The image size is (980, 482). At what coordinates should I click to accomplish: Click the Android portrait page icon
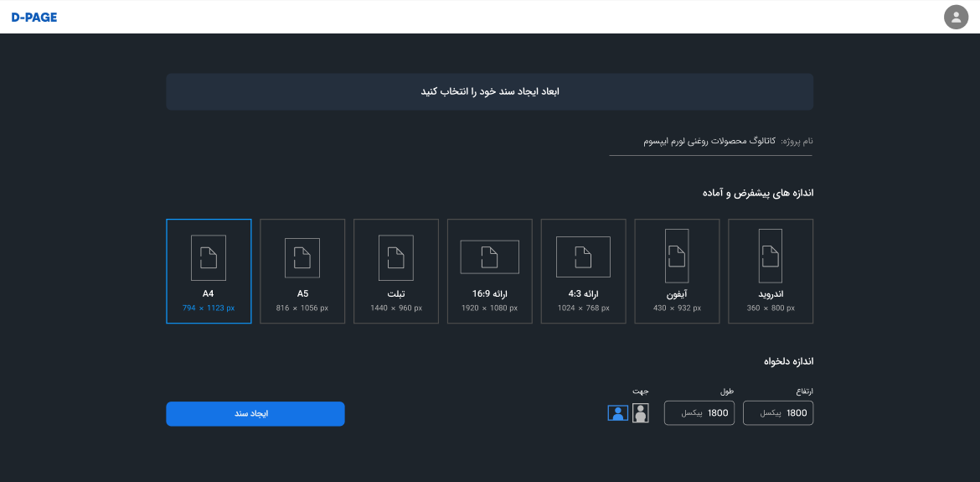[771, 256]
